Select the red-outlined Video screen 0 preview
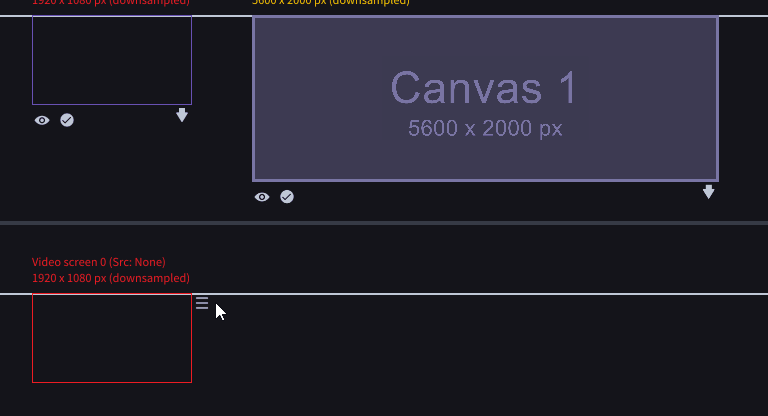The height and width of the screenshot is (416, 768). pyautogui.click(x=112, y=338)
